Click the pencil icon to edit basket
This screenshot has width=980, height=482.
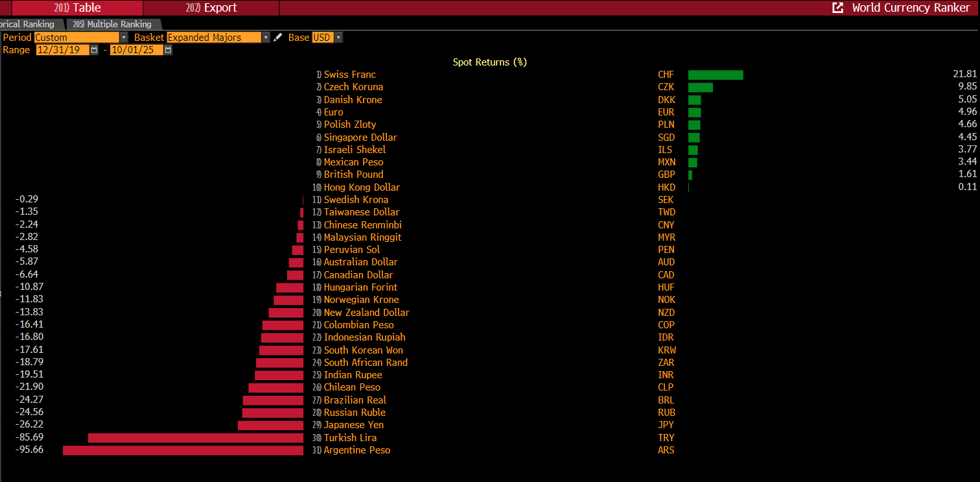click(278, 38)
